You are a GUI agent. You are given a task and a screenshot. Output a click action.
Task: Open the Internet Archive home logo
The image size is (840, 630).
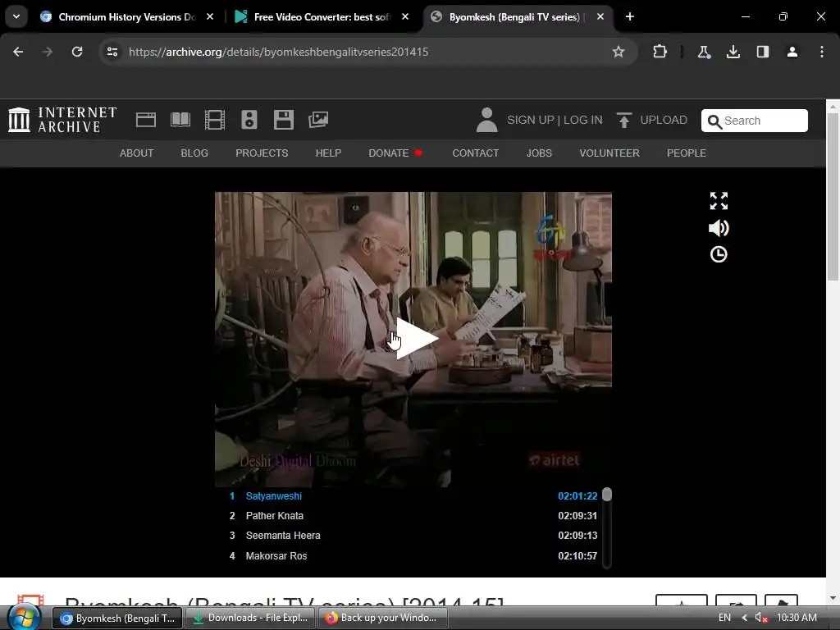click(62, 120)
